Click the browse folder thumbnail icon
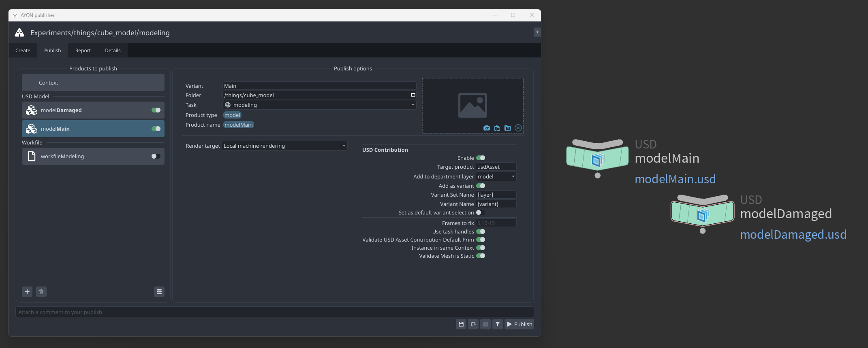This screenshot has width=868, height=348. (x=507, y=128)
